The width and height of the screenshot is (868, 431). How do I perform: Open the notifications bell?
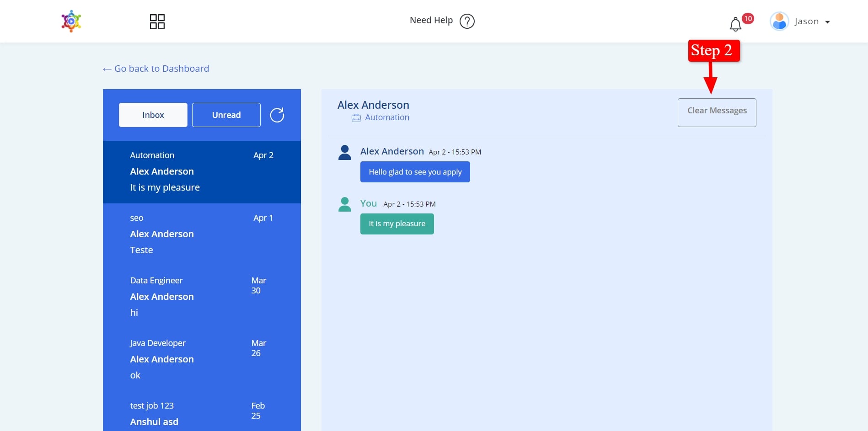point(735,24)
